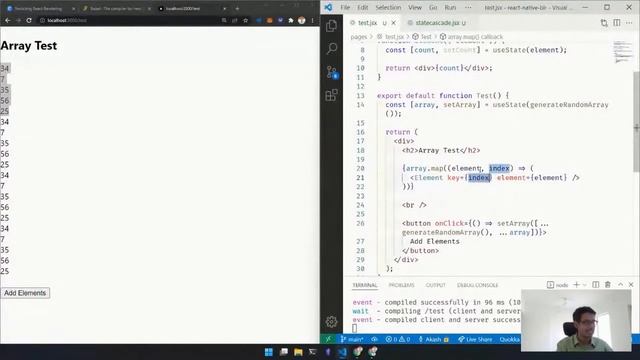The image size is (640, 360).
Task: Click the Open Changes icon in the editor toolbar
Action: [x=604, y=23]
